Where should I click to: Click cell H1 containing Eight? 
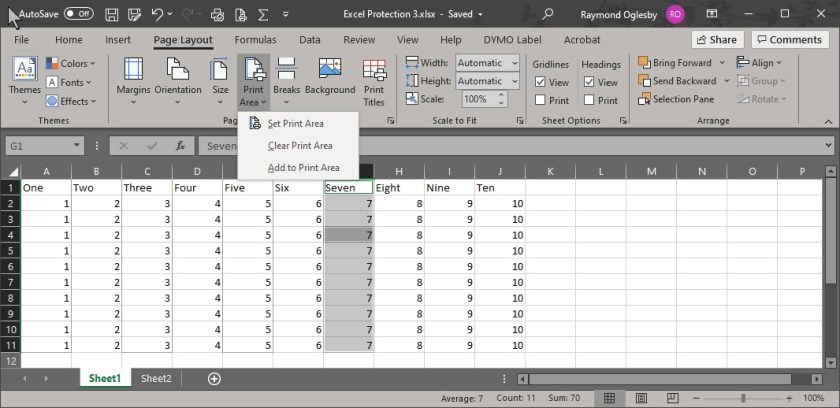tap(399, 188)
